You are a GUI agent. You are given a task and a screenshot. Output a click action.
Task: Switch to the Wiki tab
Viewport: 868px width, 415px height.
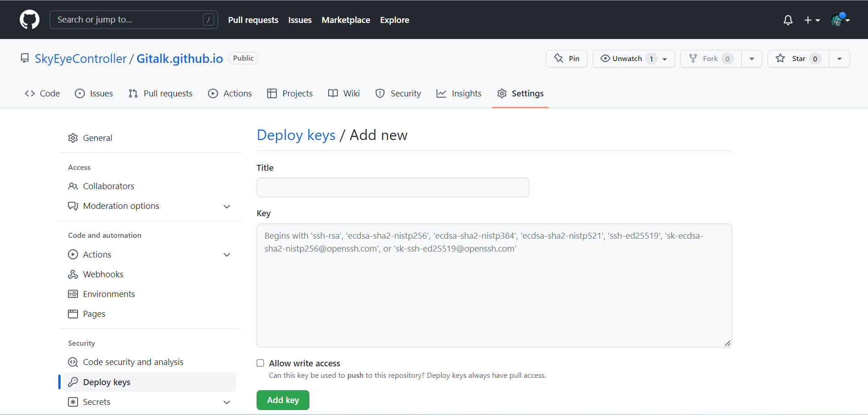[x=344, y=94]
